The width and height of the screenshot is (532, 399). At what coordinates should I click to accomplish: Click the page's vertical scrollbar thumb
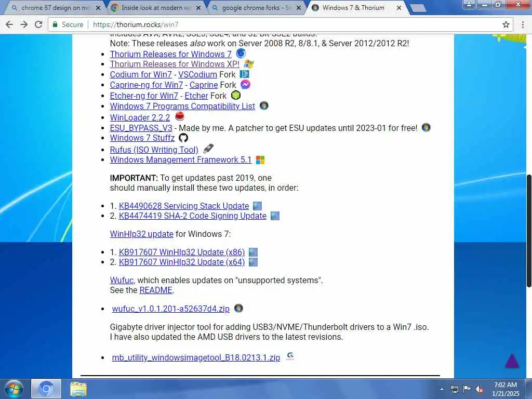[x=528, y=231]
